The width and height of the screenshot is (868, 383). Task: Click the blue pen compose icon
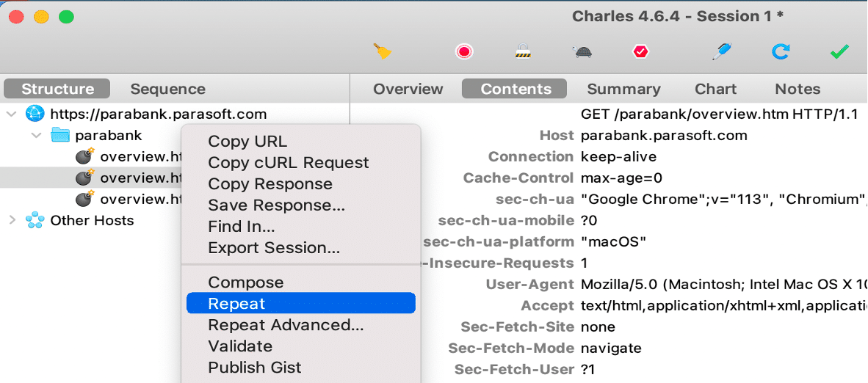[x=723, y=51]
